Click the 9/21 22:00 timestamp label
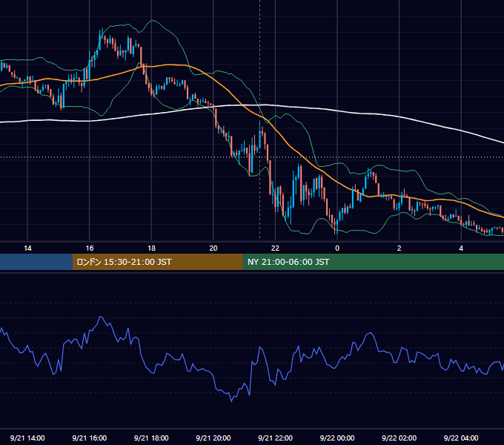 (x=275, y=438)
